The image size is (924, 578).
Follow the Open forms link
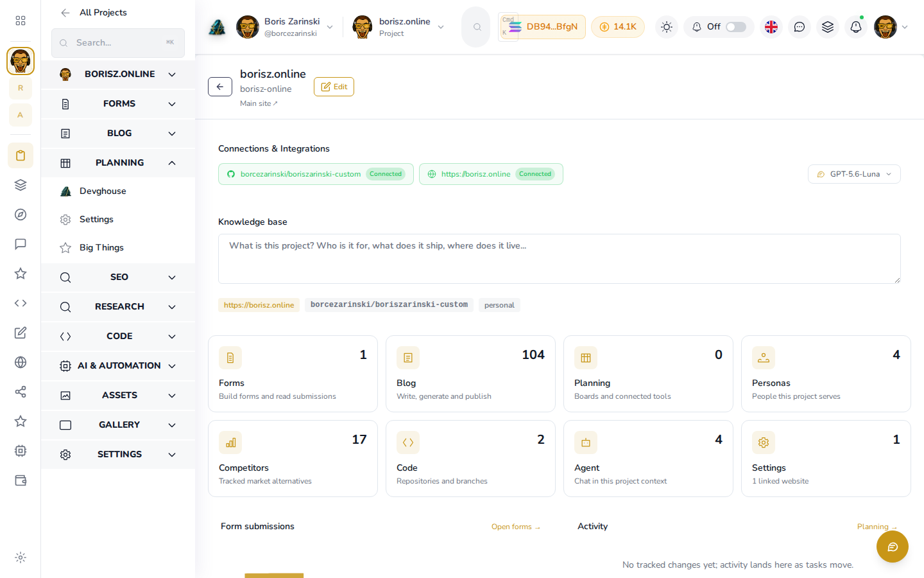516,527
